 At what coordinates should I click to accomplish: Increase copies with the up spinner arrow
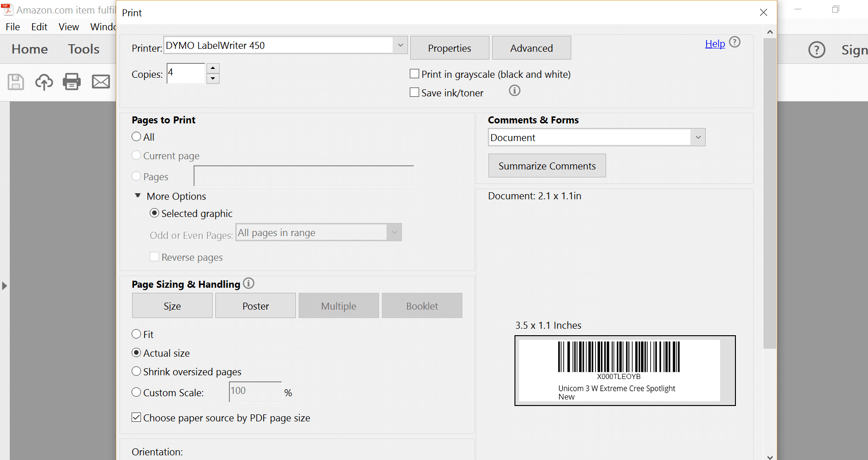tap(213, 68)
